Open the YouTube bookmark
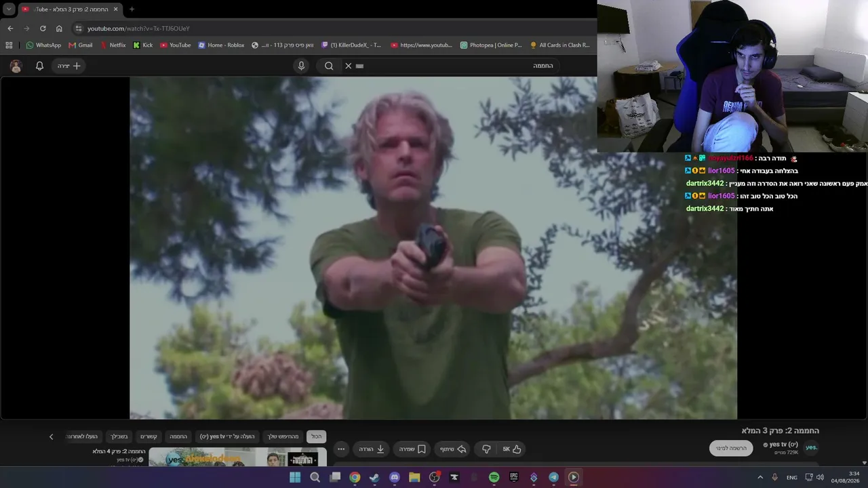 (176, 45)
